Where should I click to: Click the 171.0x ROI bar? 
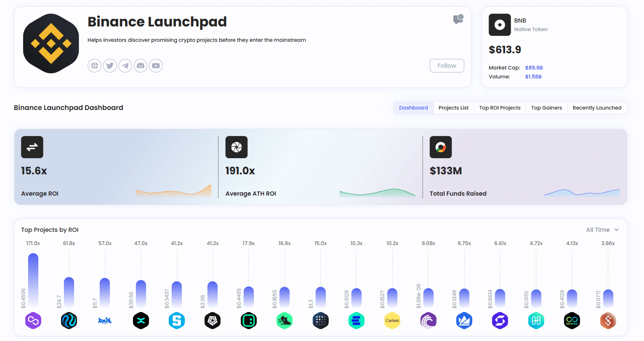(33, 279)
